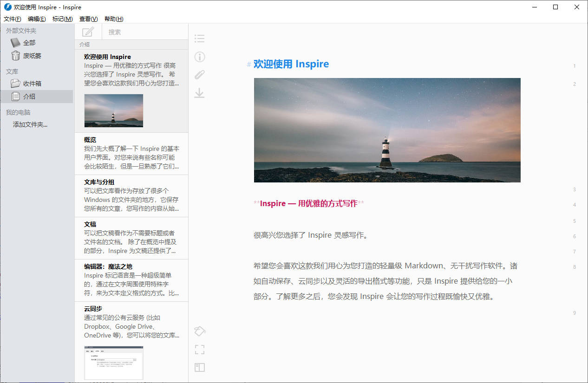Click the 外部文件夹 section label
Image resolution: width=588 pixels, height=383 pixels.
[21, 31]
